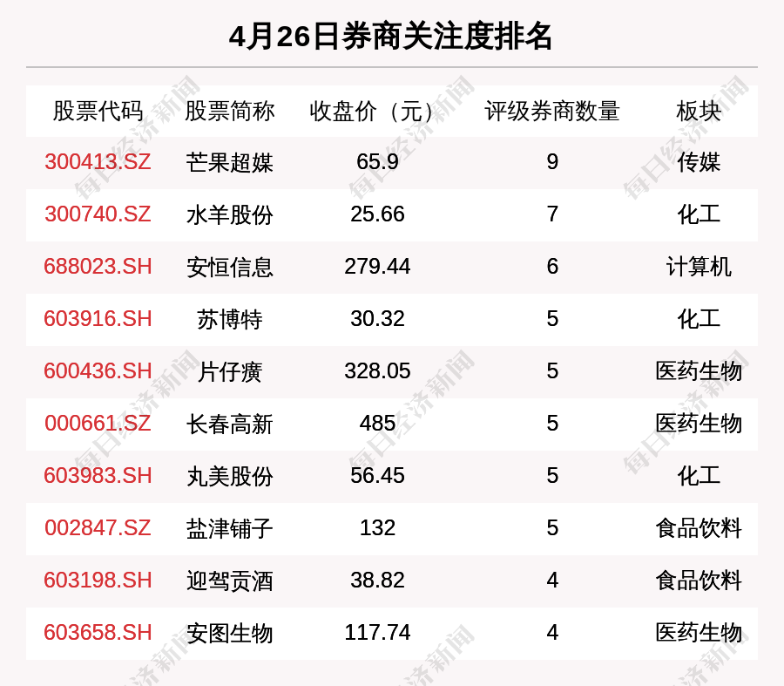Click closing price 25.66
Viewport: 784px width, 686px height.
pyautogui.click(x=377, y=214)
